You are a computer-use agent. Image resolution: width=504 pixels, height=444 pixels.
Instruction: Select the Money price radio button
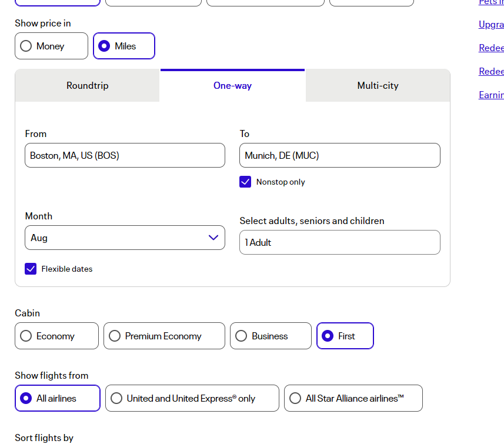26,46
